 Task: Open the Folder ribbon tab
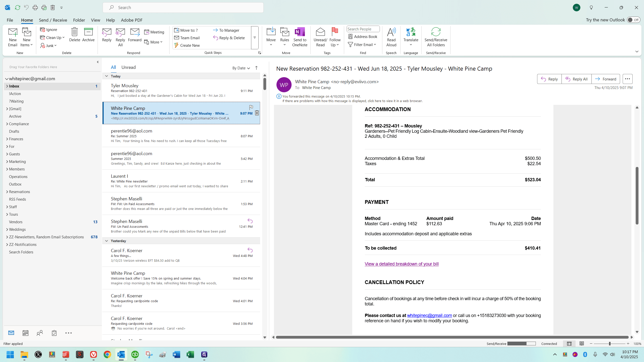[79, 20]
